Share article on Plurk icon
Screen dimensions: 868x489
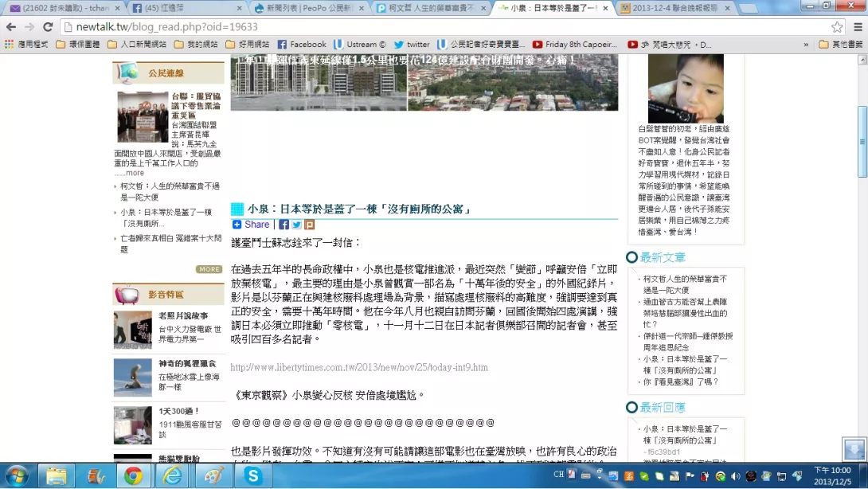point(310,225)
